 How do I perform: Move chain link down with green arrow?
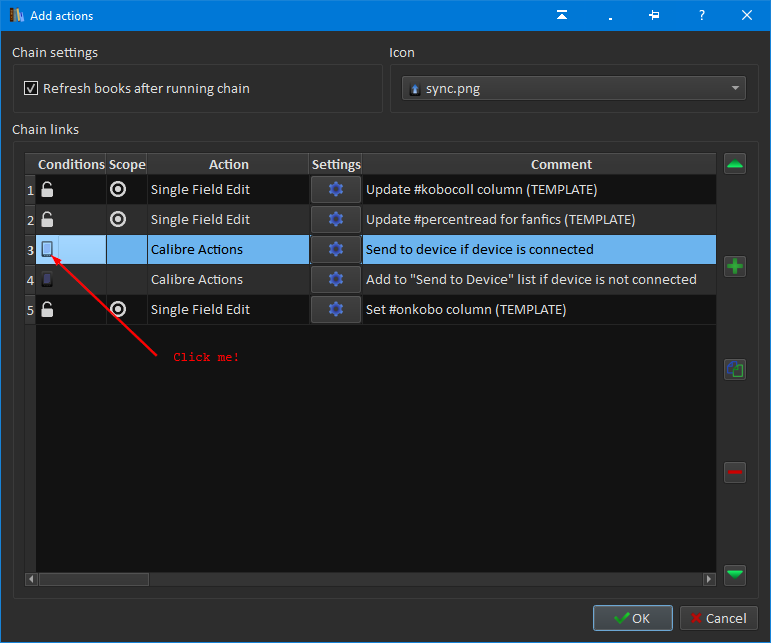tap(735, 575)
